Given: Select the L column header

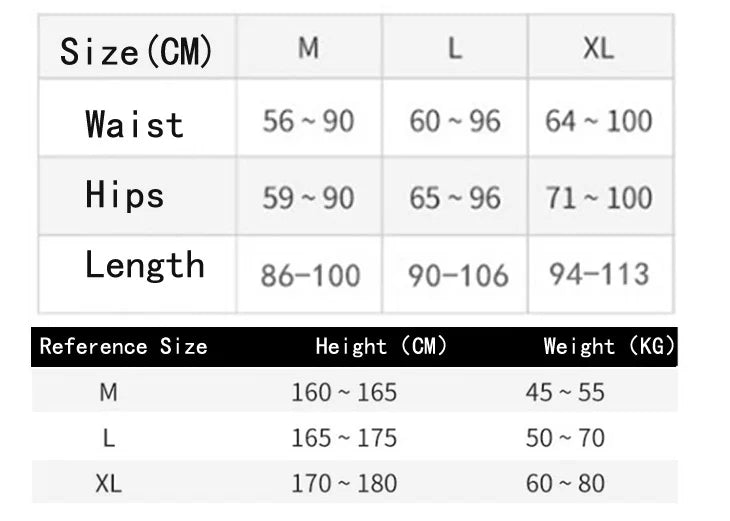Looking at the screenshot, I should coord(454,48).
